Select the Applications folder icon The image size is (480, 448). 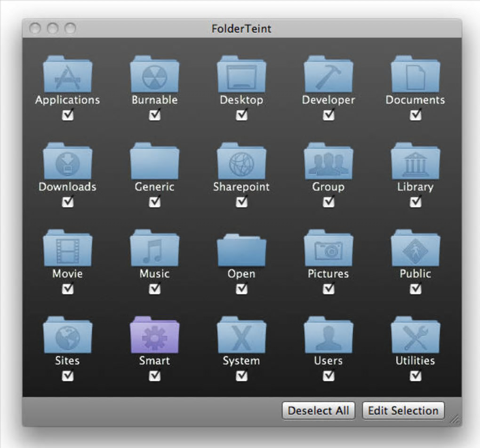pos(67,74)
